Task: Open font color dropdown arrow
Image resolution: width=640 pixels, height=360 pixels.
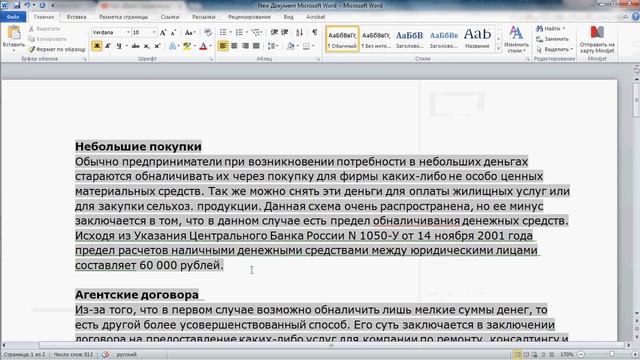Action: click(x=211, y=46)
